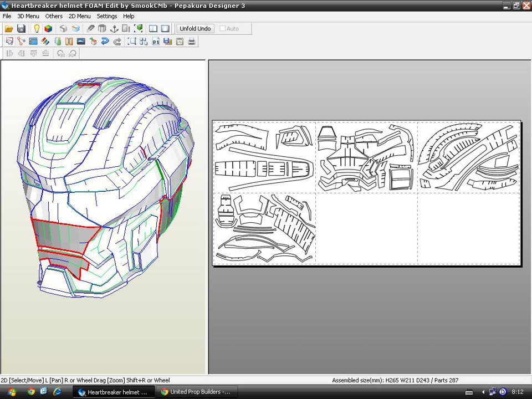The width and height of the screenshot is (532, 399).
Task: Click the box with red arrow icon
Action: [93, 42]
